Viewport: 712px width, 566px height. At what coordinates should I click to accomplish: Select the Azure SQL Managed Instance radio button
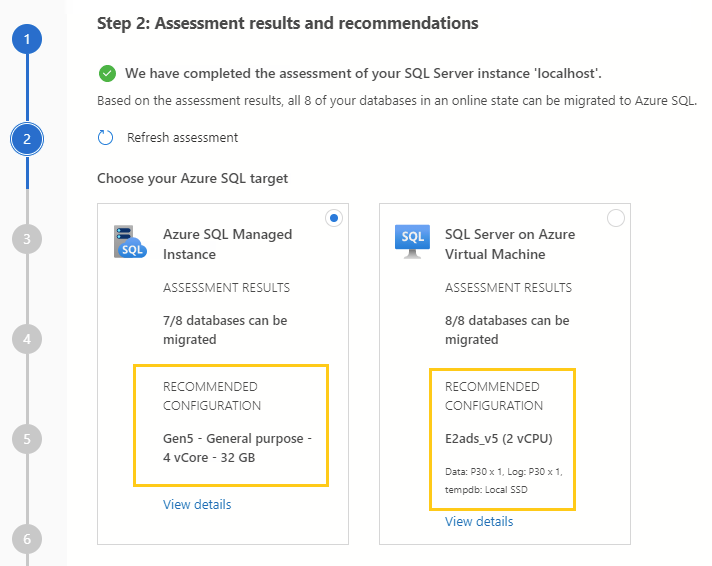coord(334,218)
